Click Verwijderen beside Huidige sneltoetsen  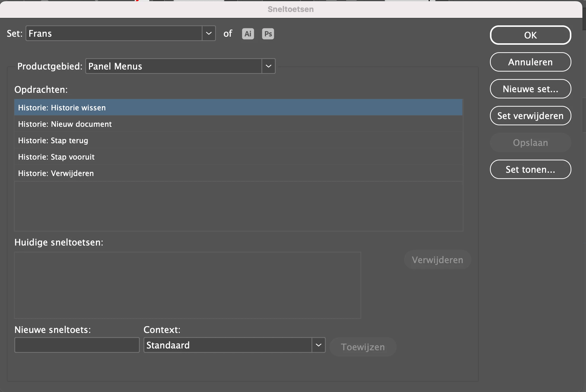coord(437,260)
